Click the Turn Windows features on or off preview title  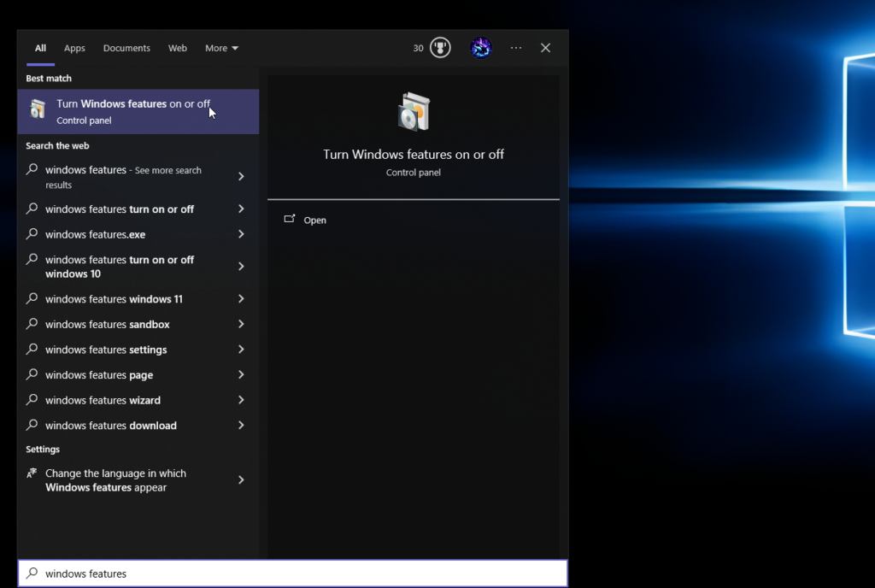click(x=414, y=155)
